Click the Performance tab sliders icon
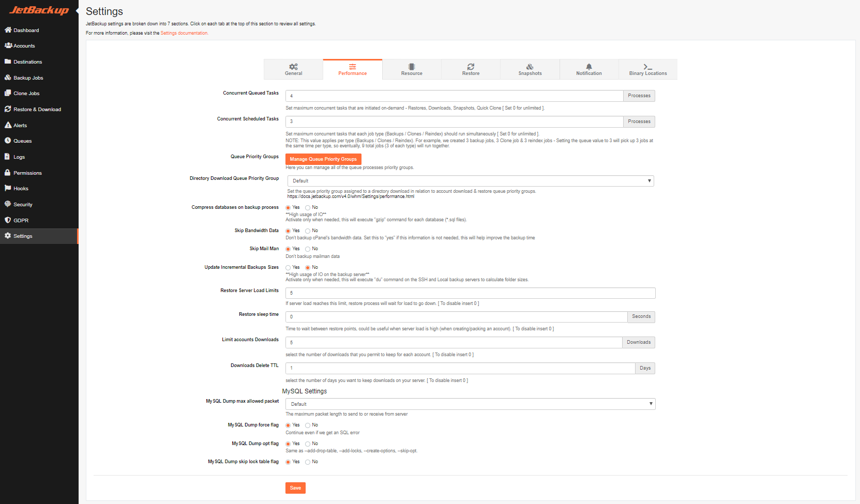Screen dimensions: 860x504 click(x=352, y=67)
